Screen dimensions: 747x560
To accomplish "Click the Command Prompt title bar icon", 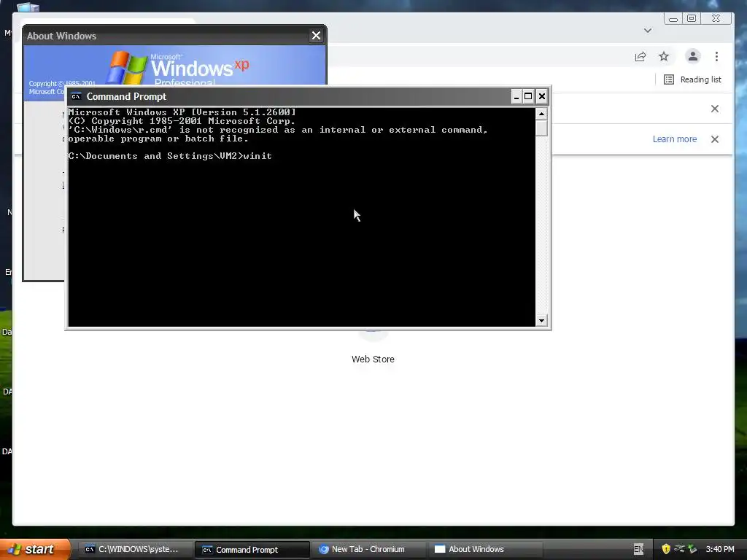I will (x=76, y=97).
